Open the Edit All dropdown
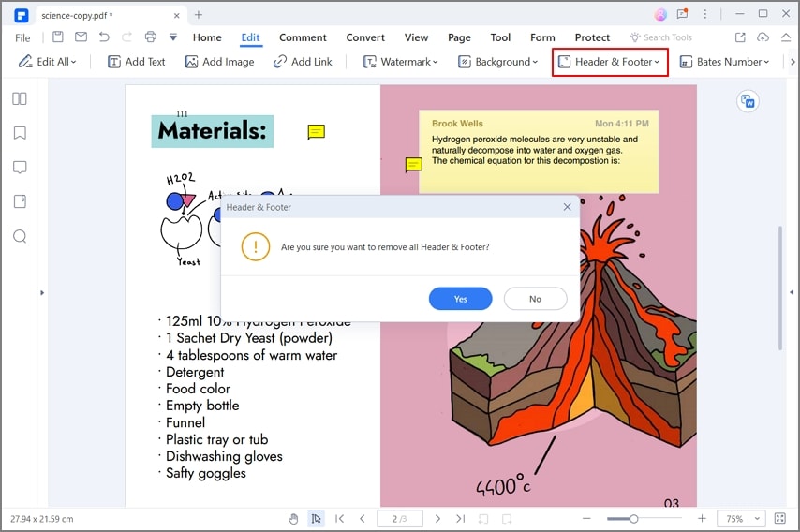 (48, 62)
